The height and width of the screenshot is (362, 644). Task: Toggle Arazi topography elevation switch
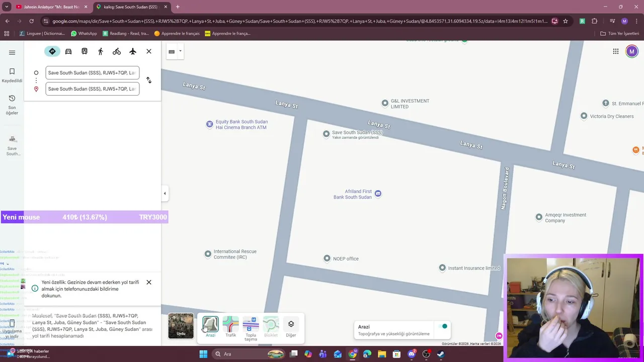pos(443,326)
